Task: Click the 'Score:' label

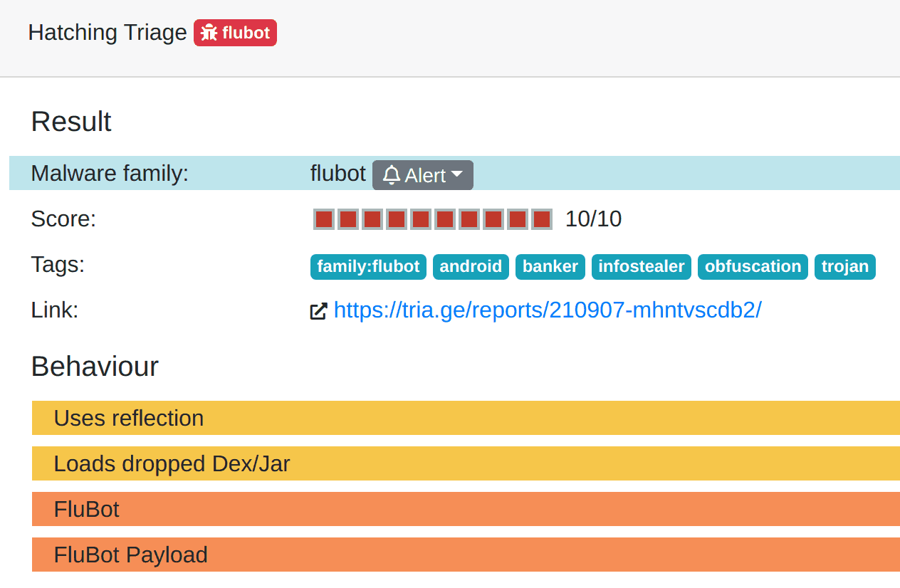Action: point(63,219)
